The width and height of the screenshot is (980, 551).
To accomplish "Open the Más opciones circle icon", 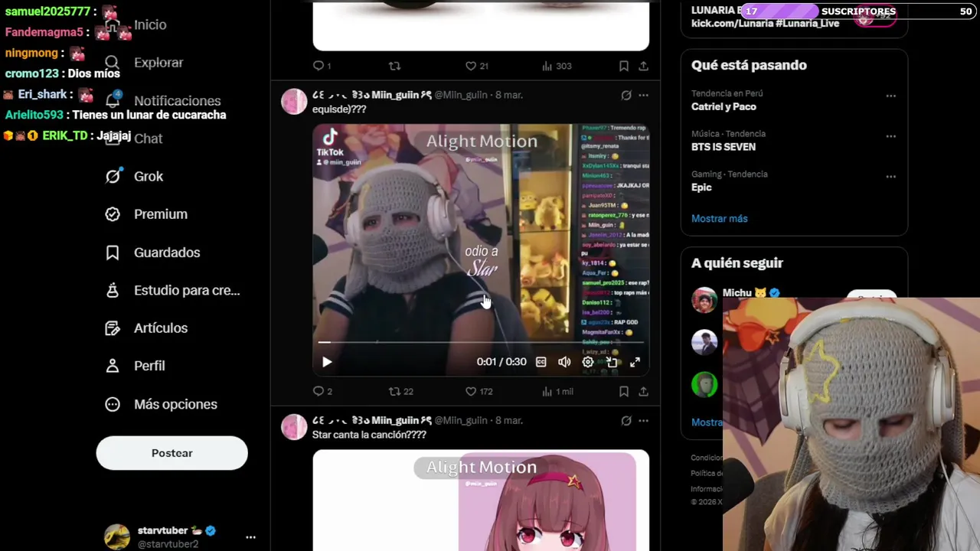I will coord(113,404).
